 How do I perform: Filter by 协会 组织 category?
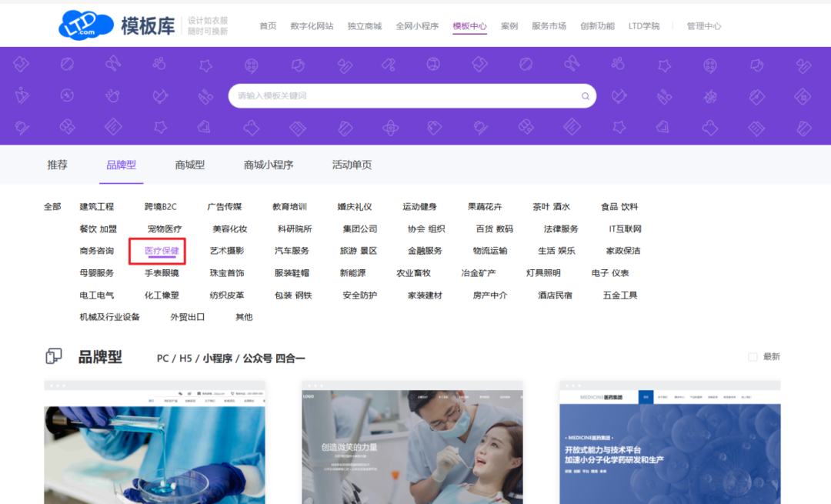click(x=426, y=229)
